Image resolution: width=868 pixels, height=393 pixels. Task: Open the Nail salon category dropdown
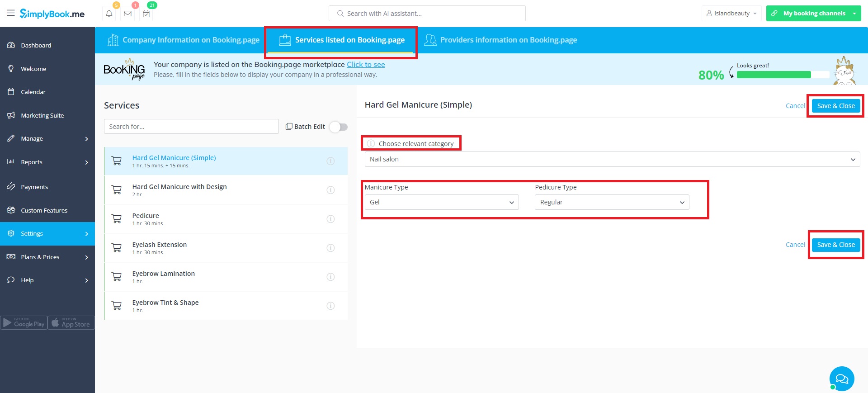coord(612,159)
